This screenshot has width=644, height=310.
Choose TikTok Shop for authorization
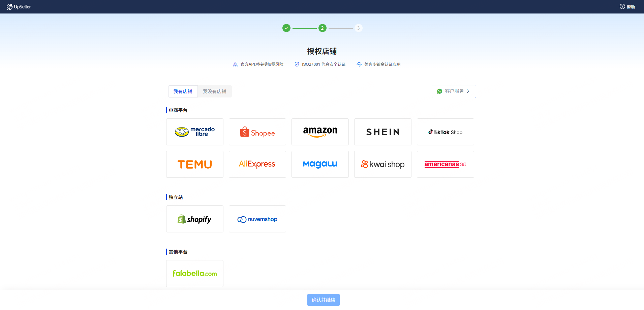point(446,132)
